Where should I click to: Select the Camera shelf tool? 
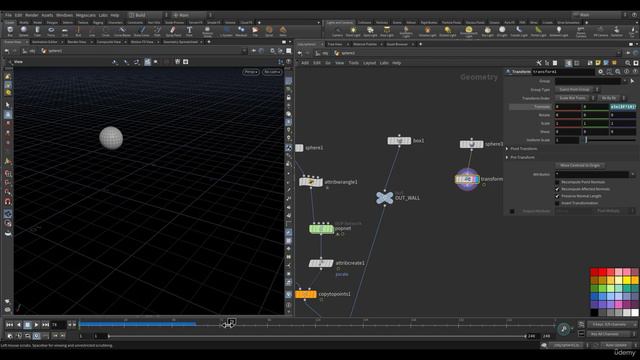338,31
